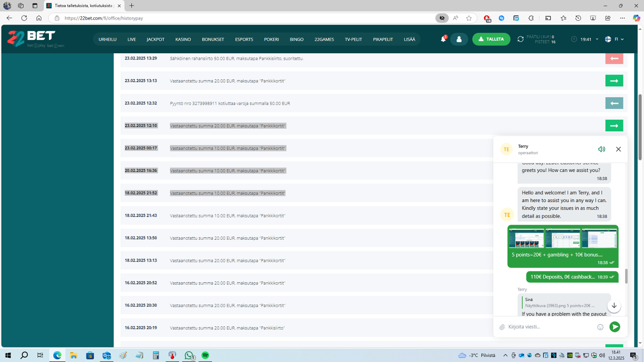Add this page to favorites with star icon
Screen dimensions: 644x362
(469, 18)
